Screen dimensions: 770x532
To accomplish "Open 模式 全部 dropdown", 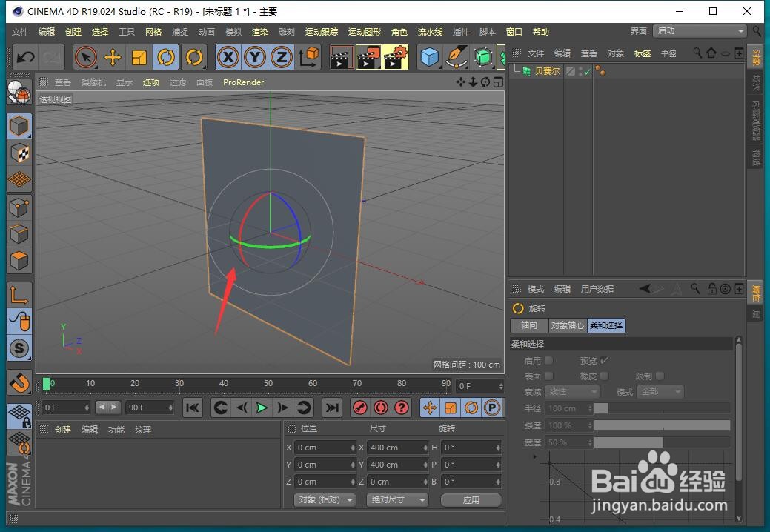I will pos(660,392).
